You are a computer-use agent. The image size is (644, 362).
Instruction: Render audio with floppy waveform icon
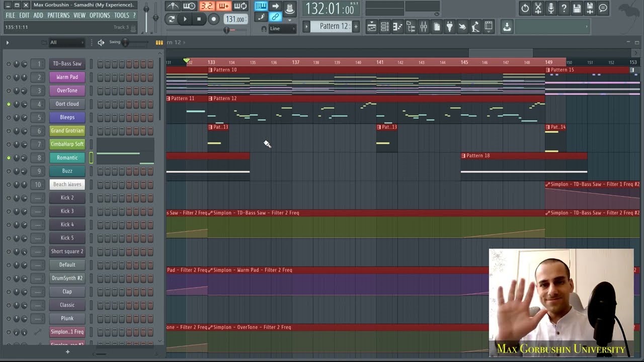tap(590, 8)
